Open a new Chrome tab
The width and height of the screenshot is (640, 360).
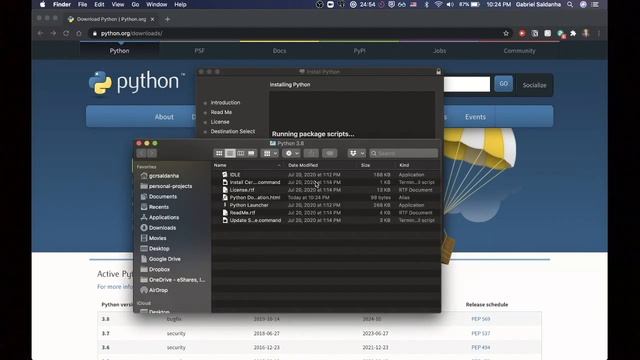167,19
